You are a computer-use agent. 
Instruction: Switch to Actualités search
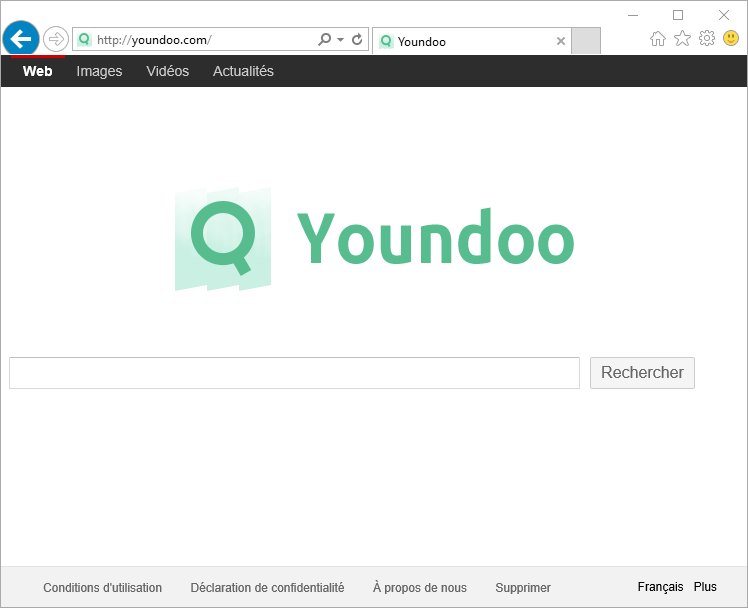[x=243, y=71]
